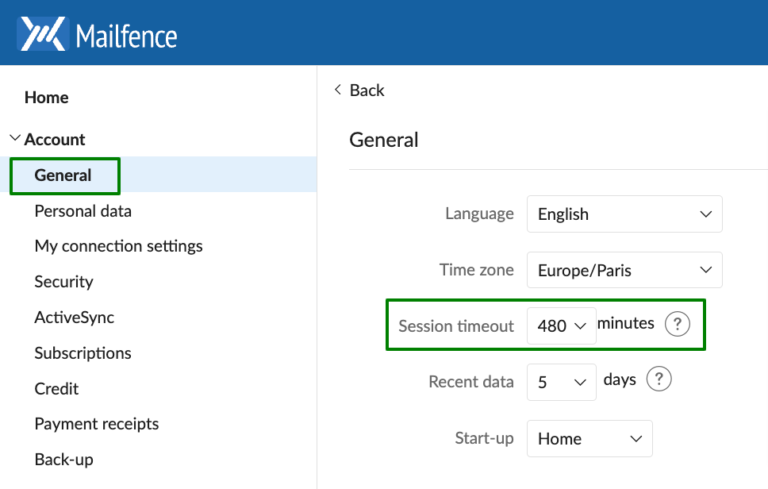The image size is (768, 489).
Task: Click the Back link
Action: coord(367,90)
